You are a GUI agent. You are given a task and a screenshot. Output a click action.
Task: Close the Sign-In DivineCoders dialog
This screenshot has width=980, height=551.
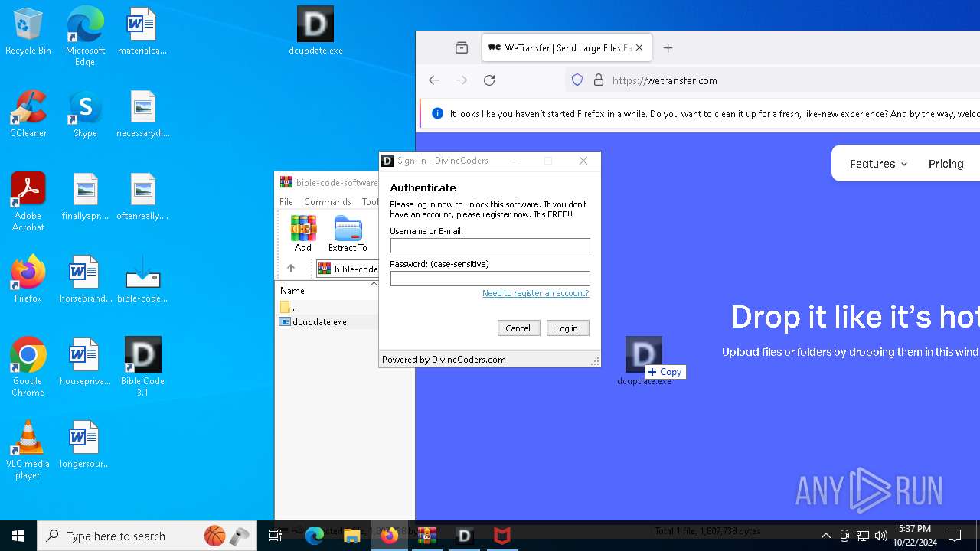click(x=583, y=161)
